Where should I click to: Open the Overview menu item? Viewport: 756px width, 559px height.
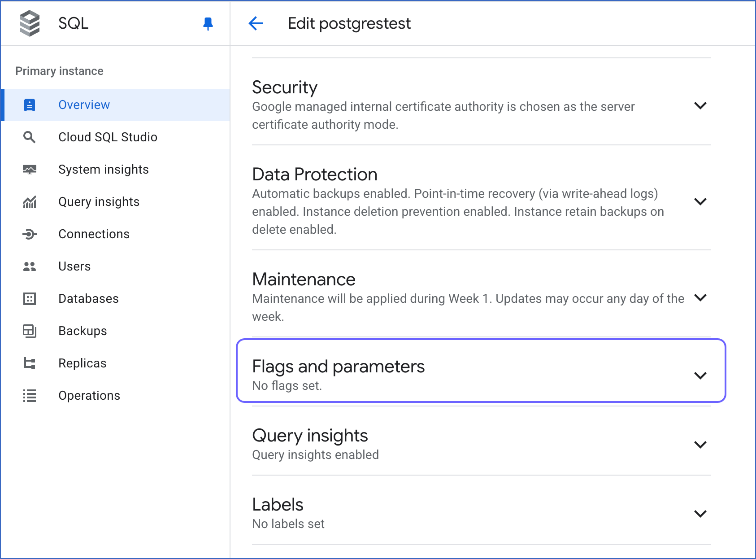[115, 105]
